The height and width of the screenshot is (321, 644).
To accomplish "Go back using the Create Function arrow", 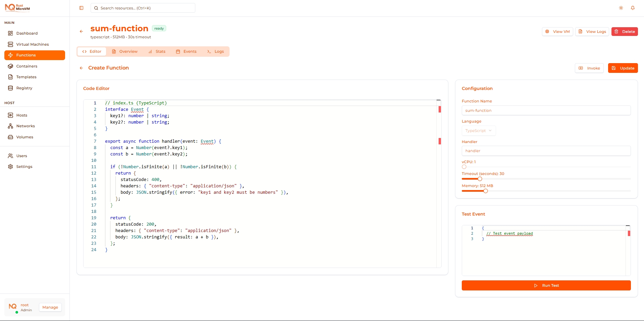I will tap(82, 68).
